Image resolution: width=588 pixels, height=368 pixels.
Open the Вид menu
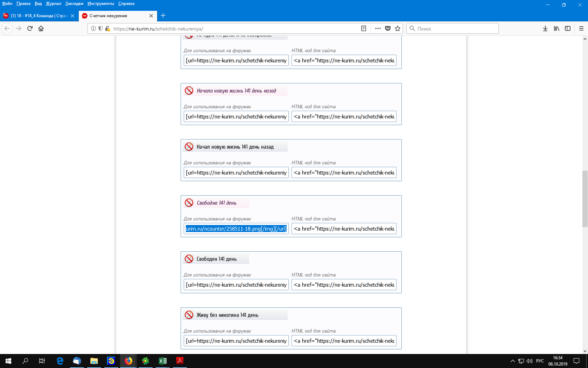point(38,4)
